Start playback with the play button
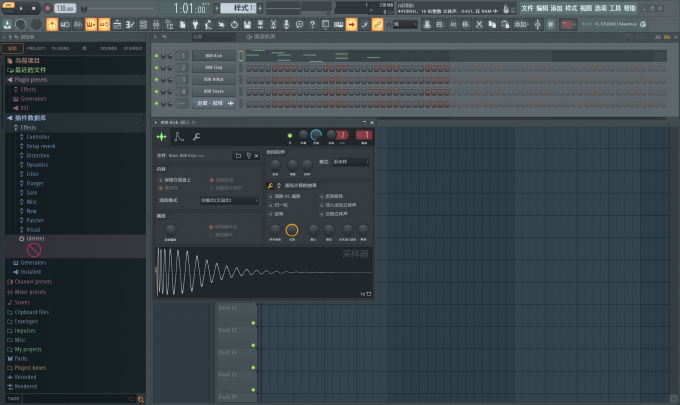The height and width of the screenshot is (405, 680). (21, 8)
